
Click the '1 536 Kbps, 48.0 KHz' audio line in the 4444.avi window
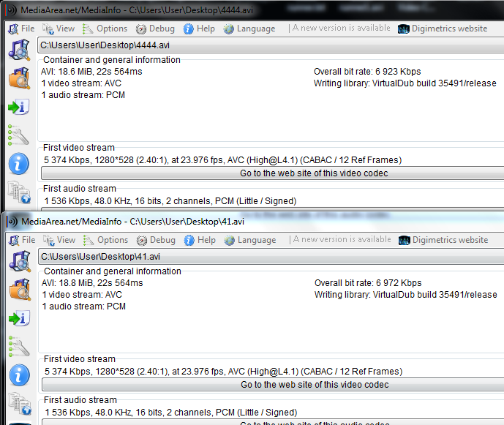tap(170, 201)
